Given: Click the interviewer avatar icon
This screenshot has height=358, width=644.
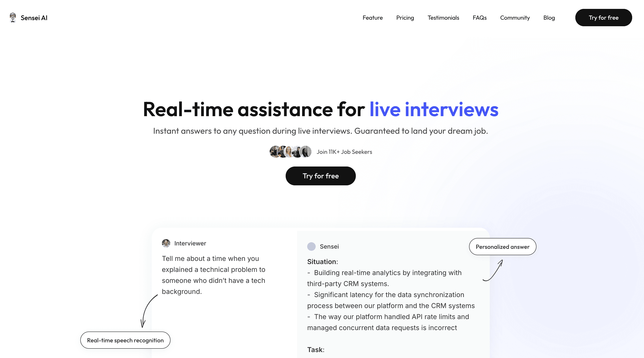Looking at the screenshot, I should pos(166,243).
